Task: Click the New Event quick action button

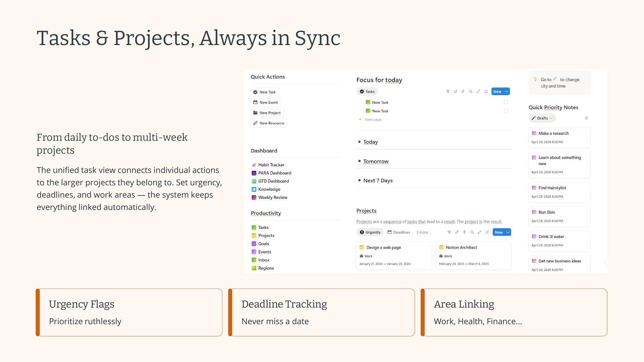Action: (266, 102)
